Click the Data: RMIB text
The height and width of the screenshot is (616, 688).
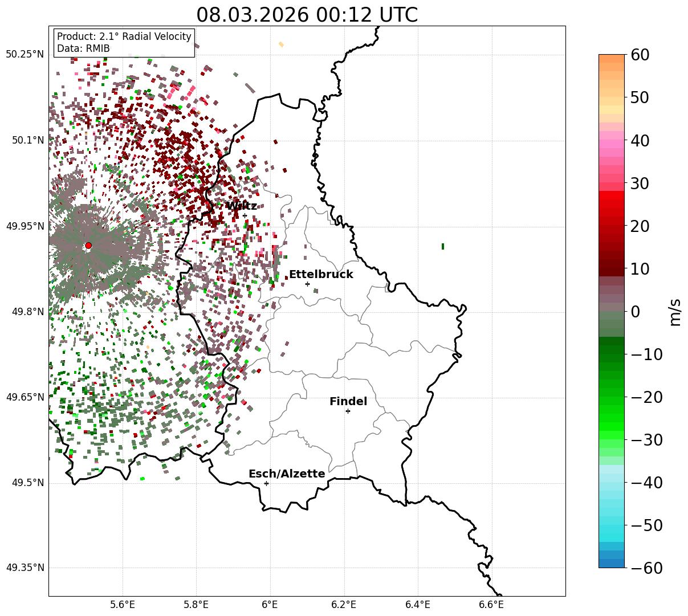click(83, 48)
